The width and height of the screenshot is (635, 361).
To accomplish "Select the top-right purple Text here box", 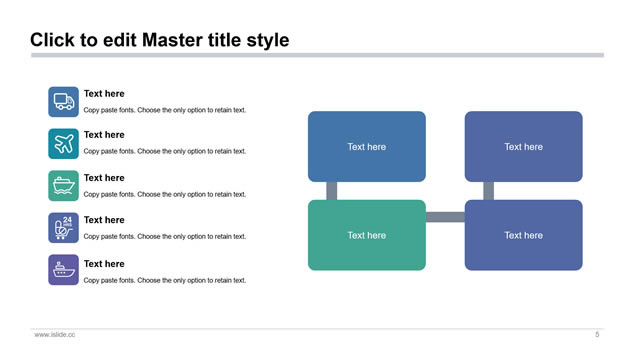I will point(524,147).
